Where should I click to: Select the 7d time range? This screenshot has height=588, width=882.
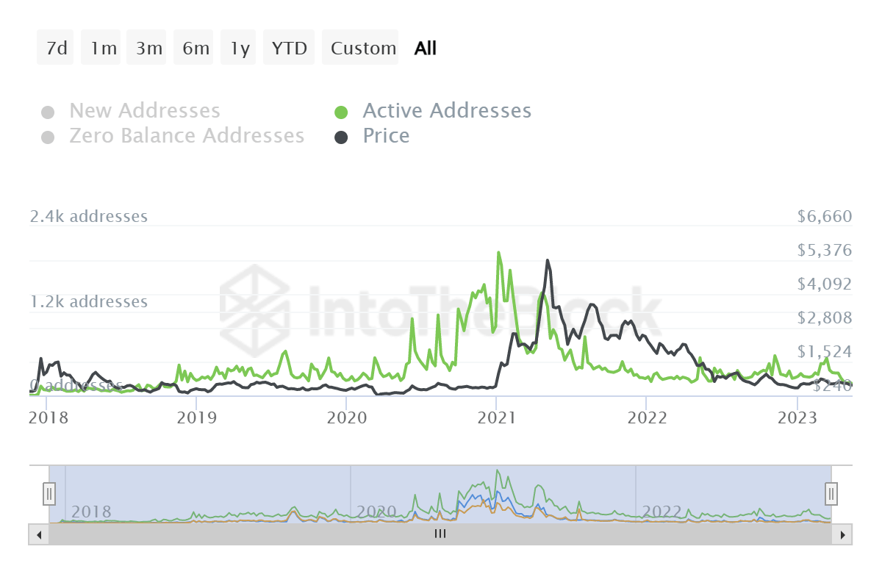point(54,47)
